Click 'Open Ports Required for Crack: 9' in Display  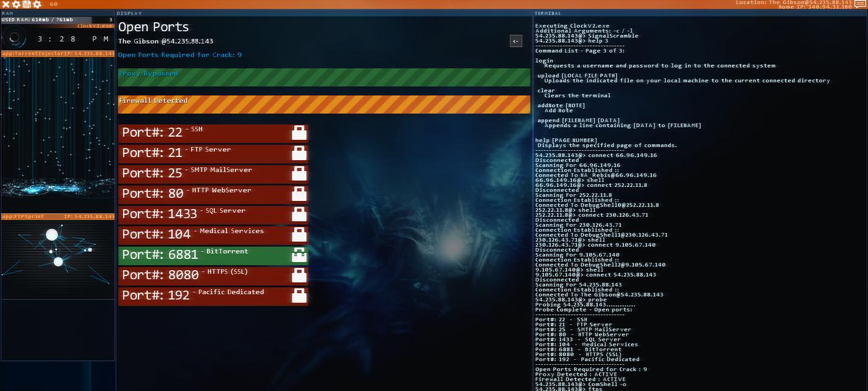pos(180,54)
